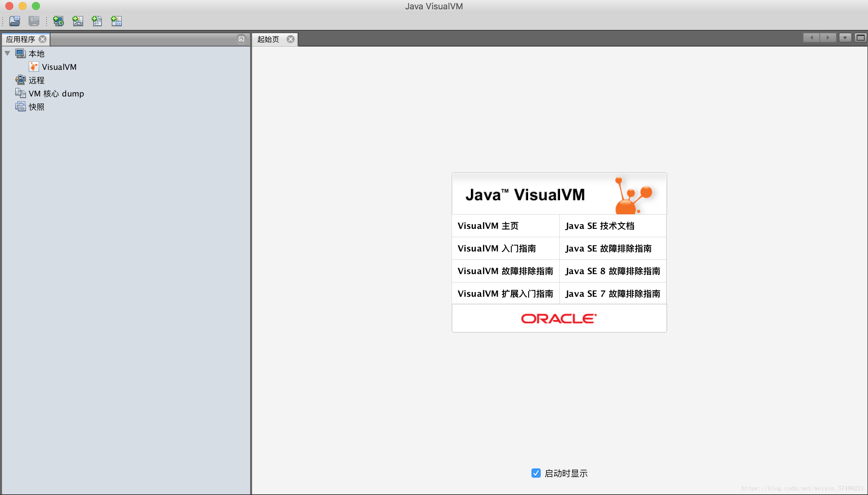This screenshot has width=868, height=495.
Task: Open the Java SE 7 故障排除指南 link
Action: point(613,293)
